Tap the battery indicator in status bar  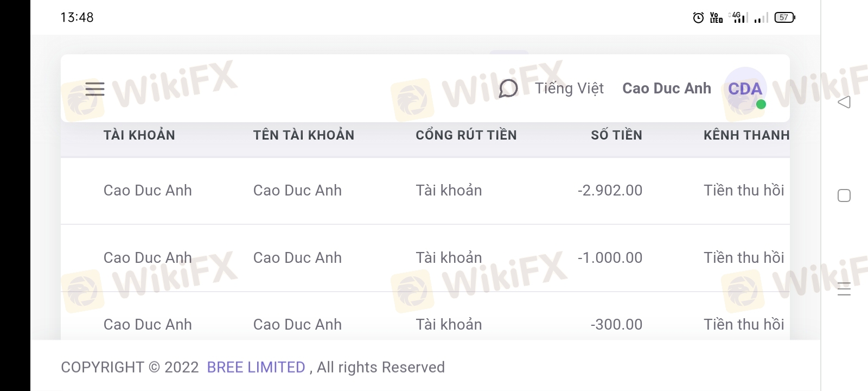click(x=784, y=17)
